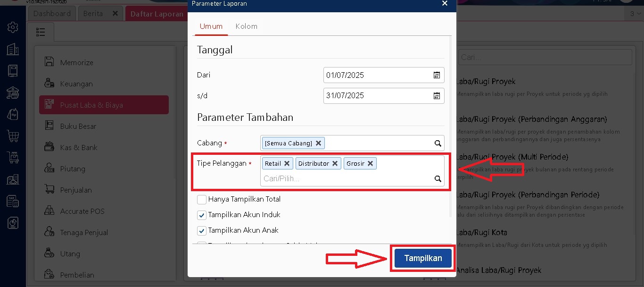Remove the Retail customer type tag
Viewport: 644px width, 287px height.
pos(287,163)
